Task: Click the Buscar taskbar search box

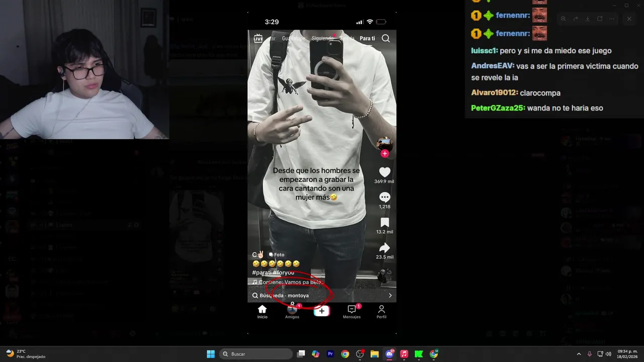Action: click(256, 354)
